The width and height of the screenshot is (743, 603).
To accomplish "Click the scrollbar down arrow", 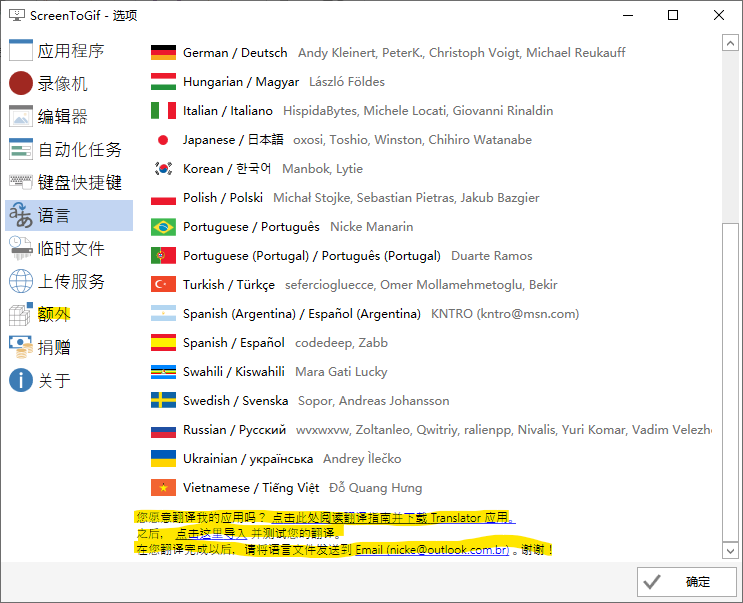I will [x=730, y=551].
